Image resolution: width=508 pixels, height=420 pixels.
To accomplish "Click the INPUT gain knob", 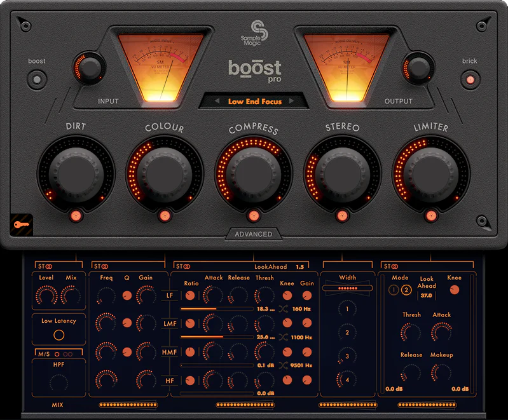I will click(x=90, y=68).
